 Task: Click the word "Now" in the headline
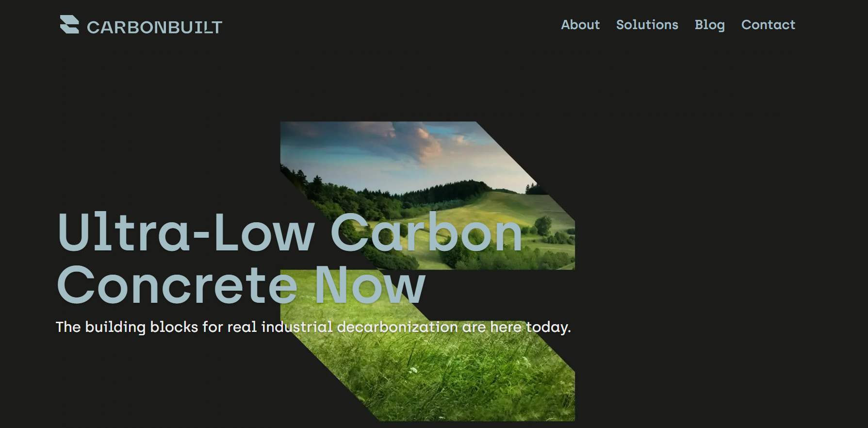coord(370,285)
